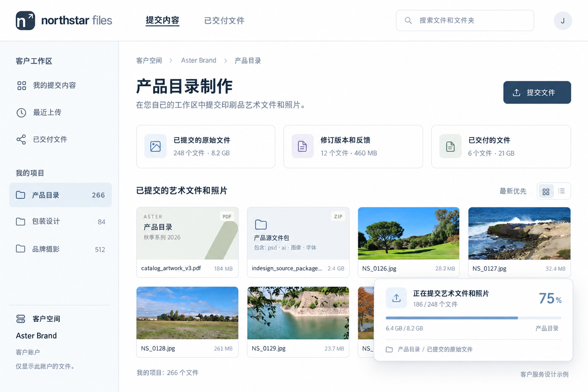The height and width of the screenshot is (392, 588).
Task: Click the folder icon for 品牌摄影
Action: [21, 249]
